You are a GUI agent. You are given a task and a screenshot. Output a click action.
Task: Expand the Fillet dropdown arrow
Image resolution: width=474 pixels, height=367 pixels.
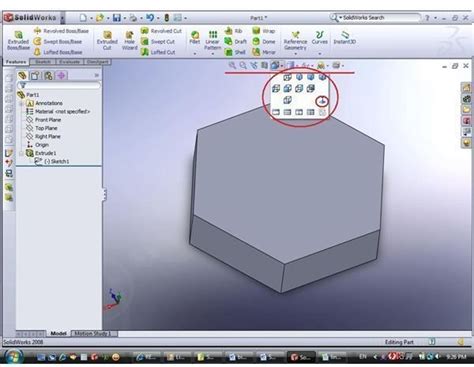point(195,53)
